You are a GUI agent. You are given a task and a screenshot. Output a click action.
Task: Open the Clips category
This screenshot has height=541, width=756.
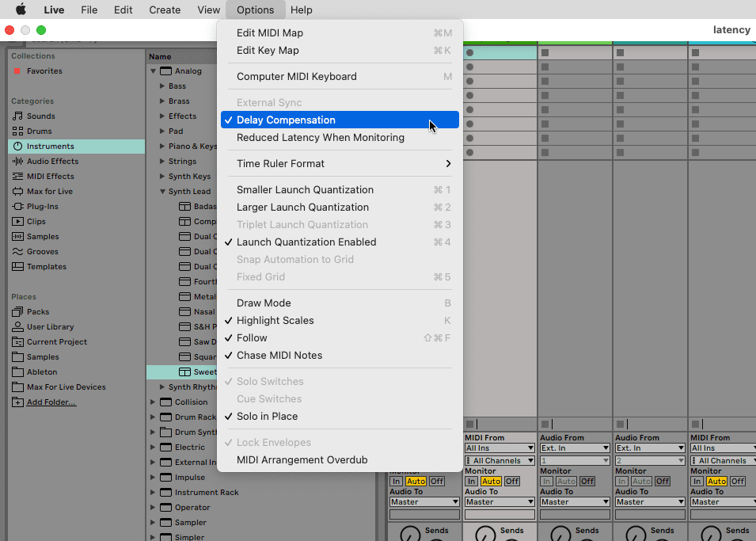tap(36, 221)
